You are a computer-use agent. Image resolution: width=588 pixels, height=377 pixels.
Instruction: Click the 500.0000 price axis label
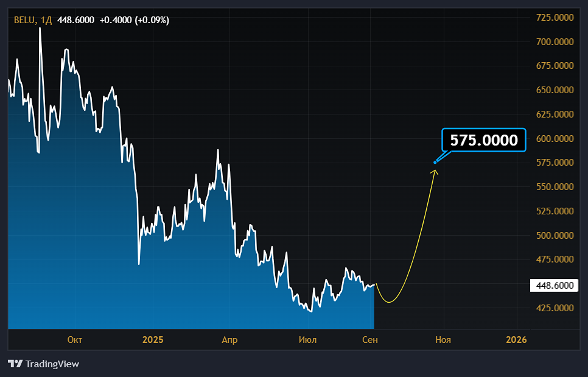(x=555, y=236)
